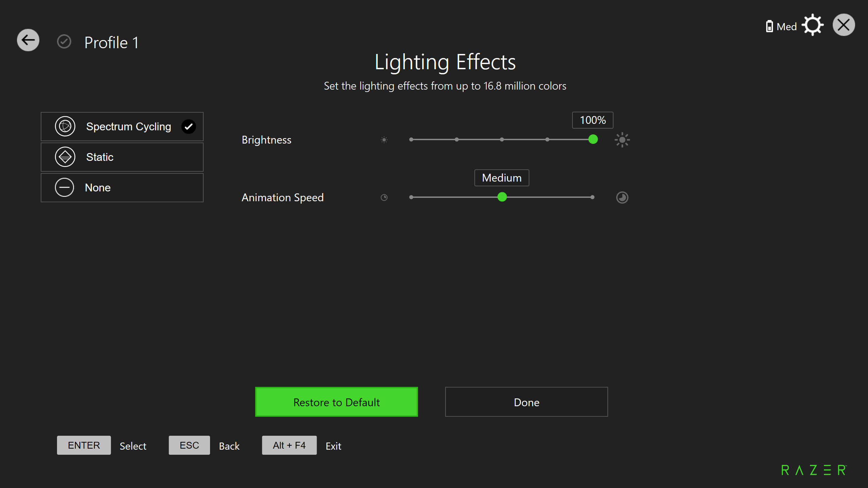Click the Select label next to ENTER
This screenshot has height=488, width=868.
133,446
